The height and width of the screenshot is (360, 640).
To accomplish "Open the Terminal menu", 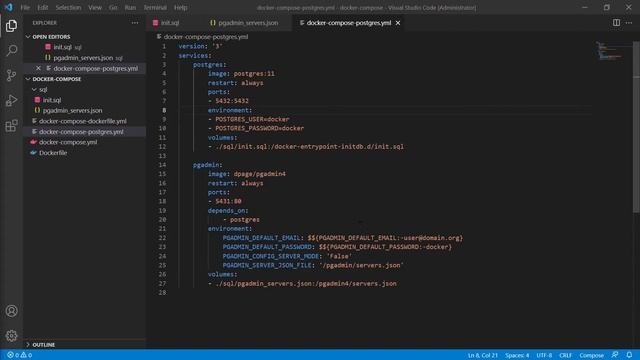I will (x=155, y=7).
